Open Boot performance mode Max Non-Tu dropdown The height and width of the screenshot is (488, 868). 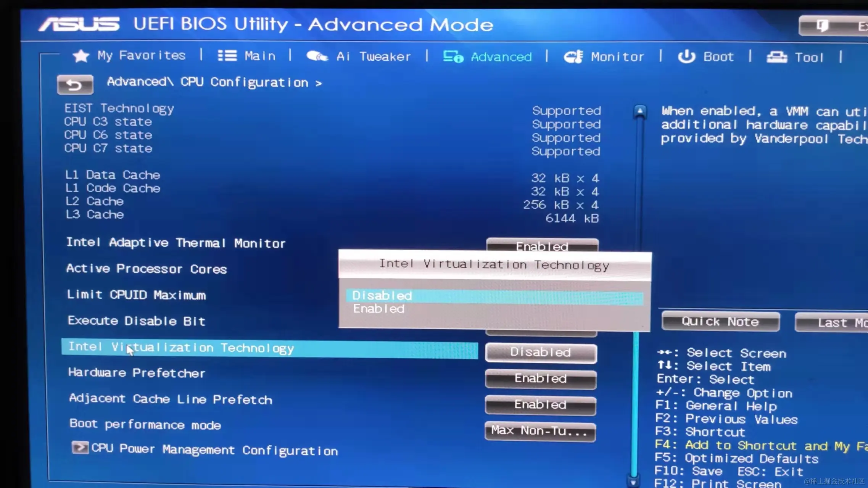(x=540, y=431)
